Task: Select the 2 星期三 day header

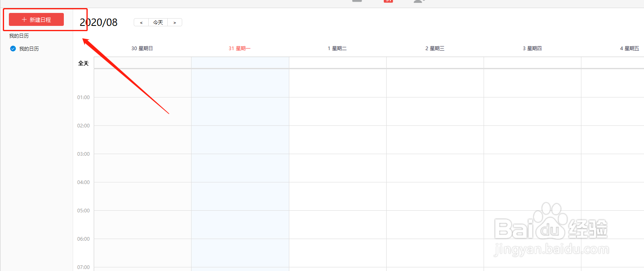Action: pyautogui.click(x=435, y=48)
